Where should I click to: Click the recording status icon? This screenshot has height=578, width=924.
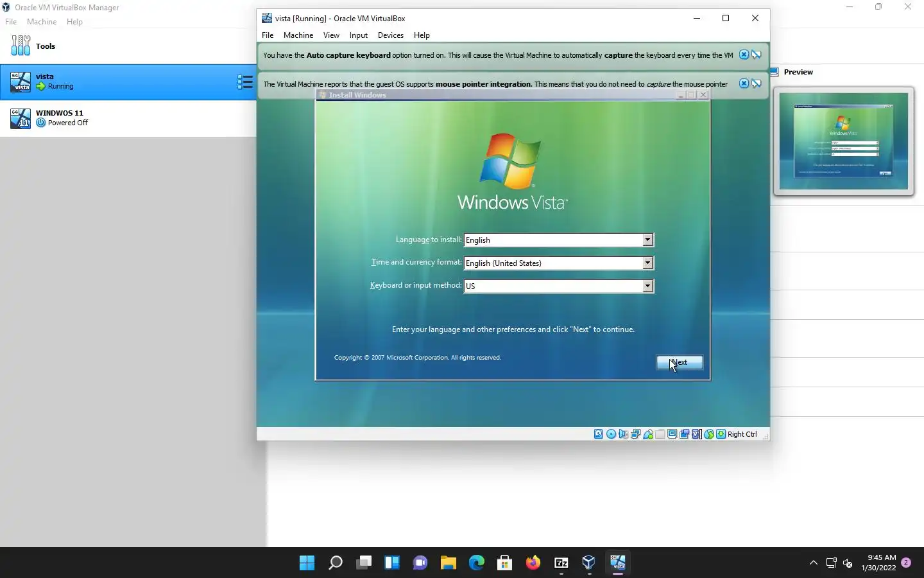click(x=684, y=434)
